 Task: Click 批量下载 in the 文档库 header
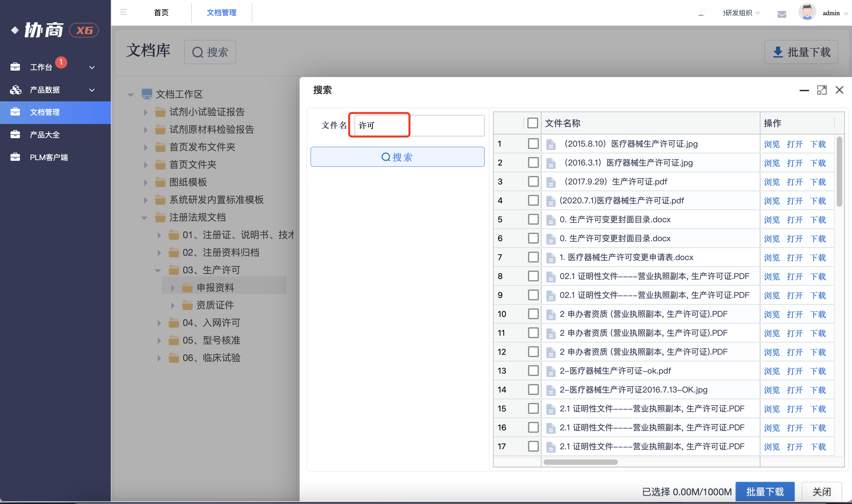tap(801, 52)
